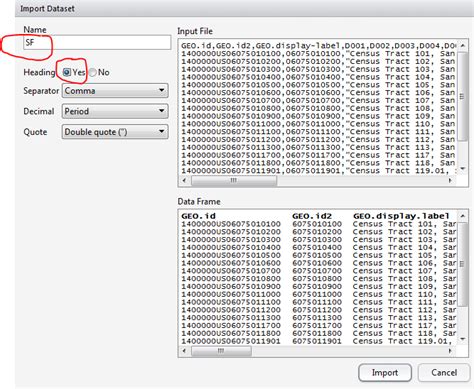The height and width of the screenshot is (389, 474).
Task: Click Input File line for Census Tract 101
Action: pos(319,53)
